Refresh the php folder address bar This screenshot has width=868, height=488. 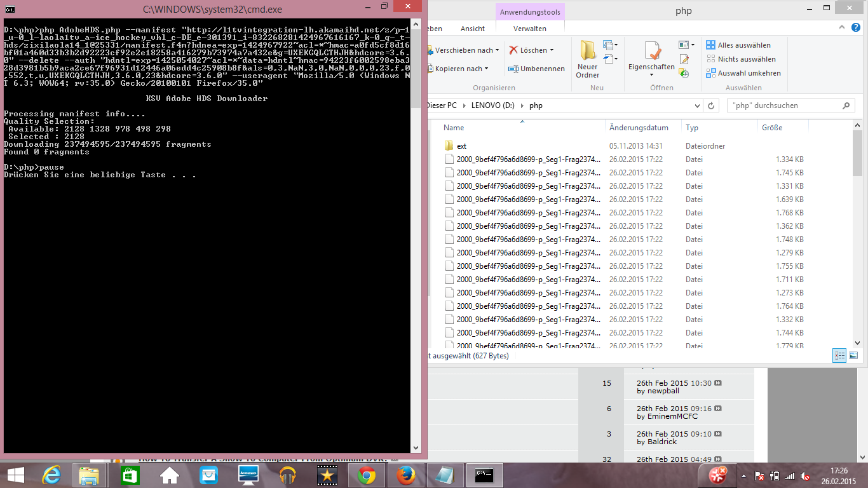712,105
